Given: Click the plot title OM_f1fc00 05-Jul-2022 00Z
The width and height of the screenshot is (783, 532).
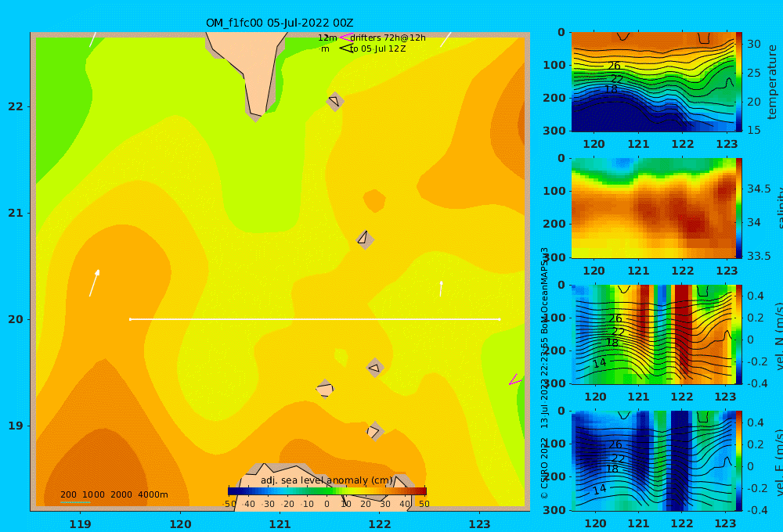Looking at the screenshot, I should point(280,23).
